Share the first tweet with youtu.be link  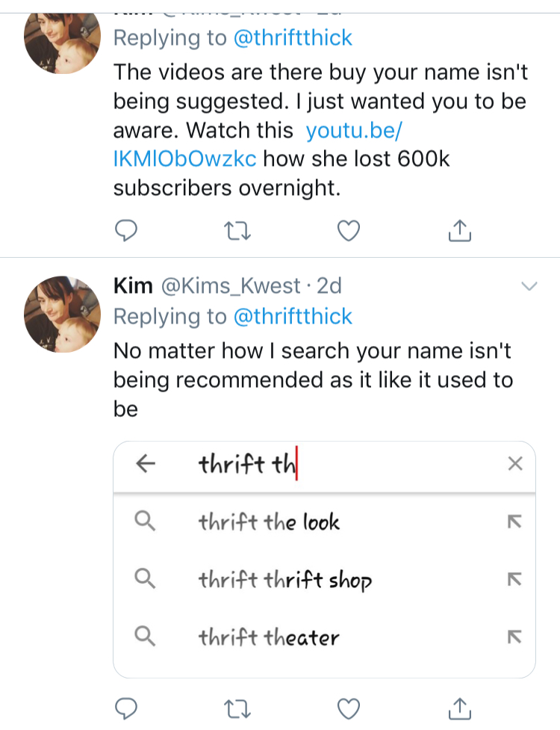pos(460,232)
